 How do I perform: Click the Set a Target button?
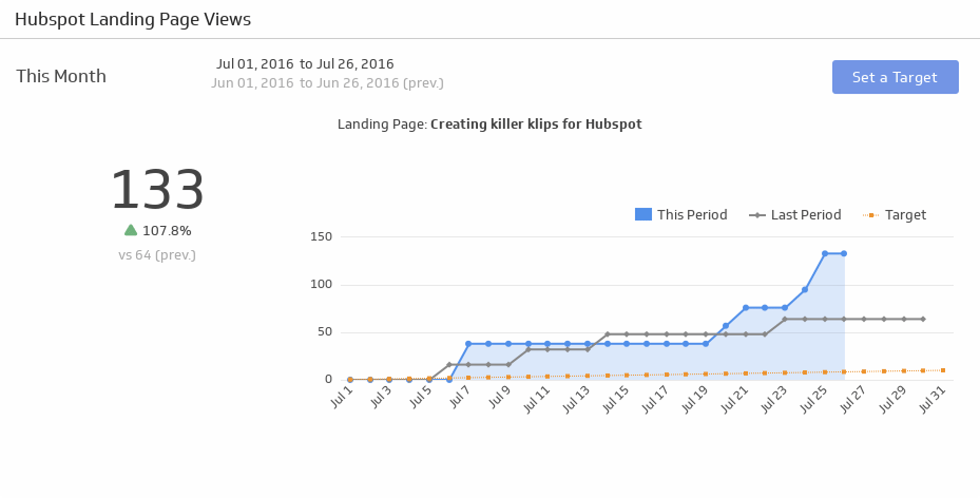(x=895, y=77)
